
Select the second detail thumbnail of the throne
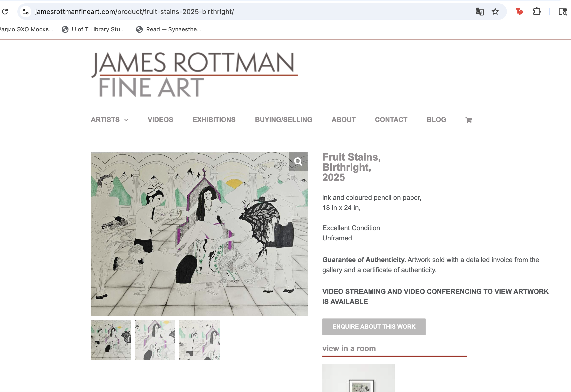click(x=155, y=340)
